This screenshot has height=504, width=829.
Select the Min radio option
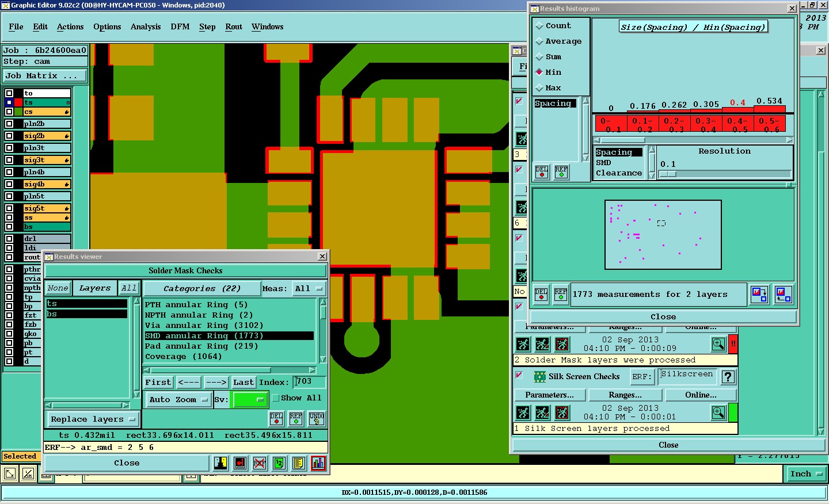539,72
